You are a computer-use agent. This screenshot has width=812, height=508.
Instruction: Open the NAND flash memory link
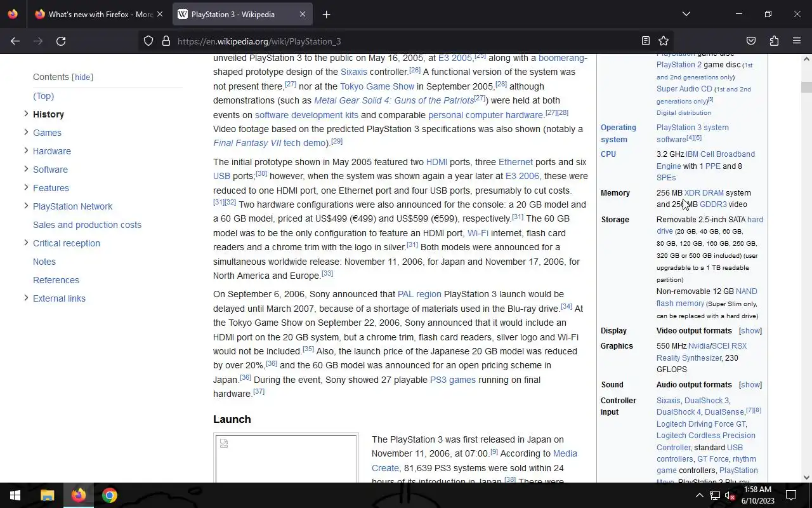pyautogui.click(x=707, y=297)
